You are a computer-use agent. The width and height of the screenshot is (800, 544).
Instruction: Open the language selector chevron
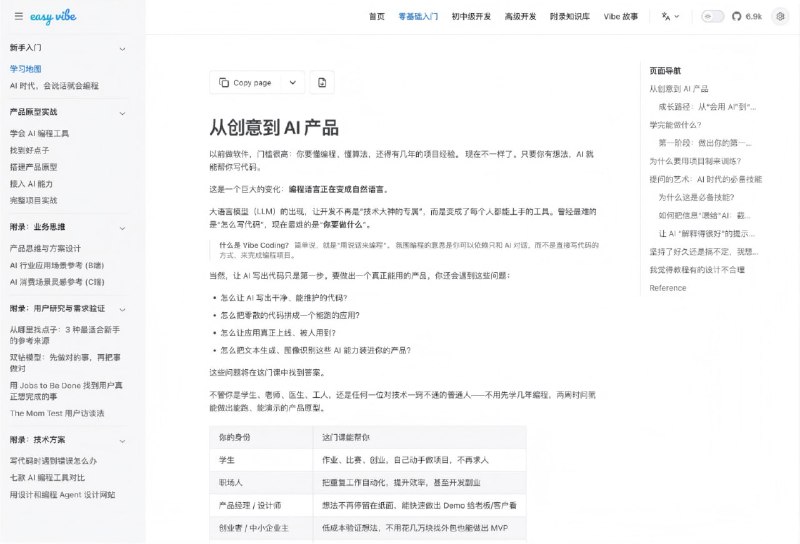[677, 16]
